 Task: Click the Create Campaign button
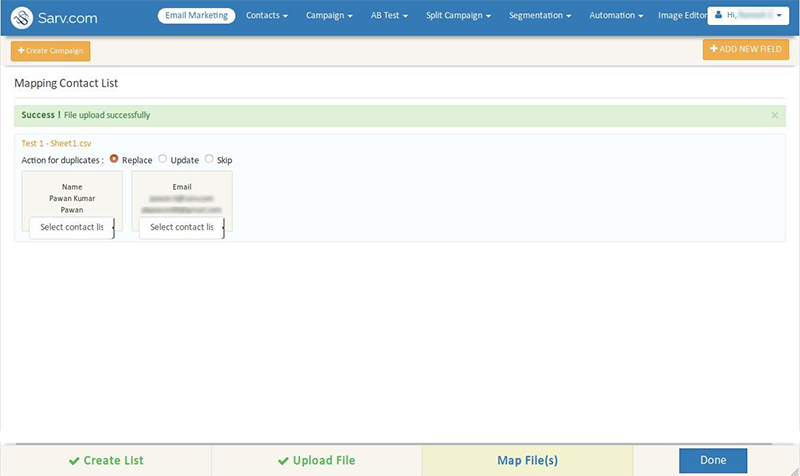click(x=51, y=51)
